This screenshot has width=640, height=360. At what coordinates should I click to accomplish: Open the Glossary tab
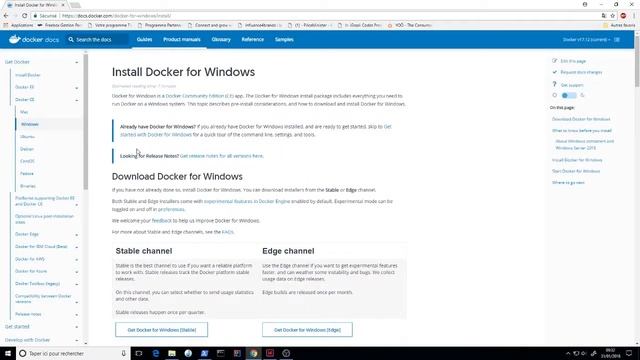(221, 40)
